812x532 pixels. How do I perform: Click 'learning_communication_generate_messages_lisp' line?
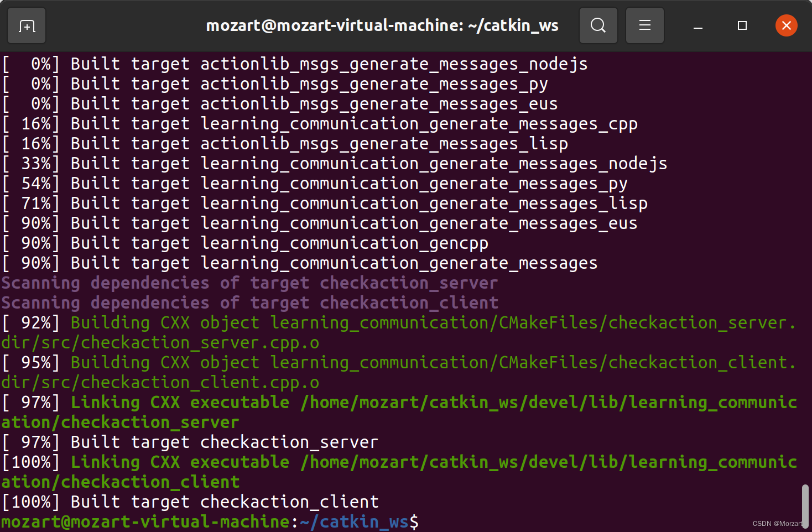[x=325, y=204]
